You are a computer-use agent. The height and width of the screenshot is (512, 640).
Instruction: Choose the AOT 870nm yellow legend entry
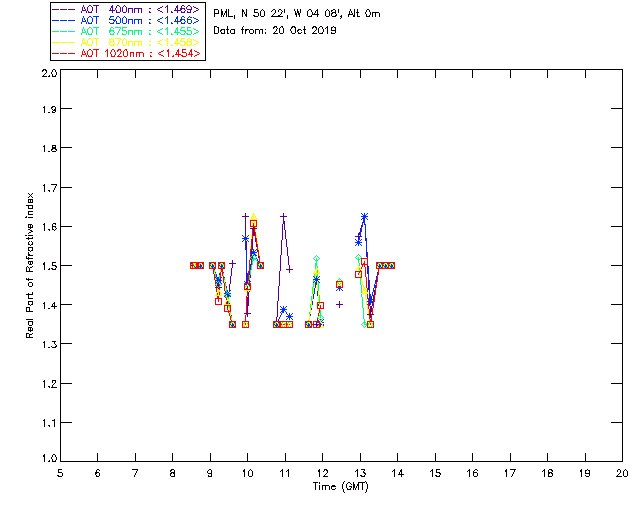point(128,42)
